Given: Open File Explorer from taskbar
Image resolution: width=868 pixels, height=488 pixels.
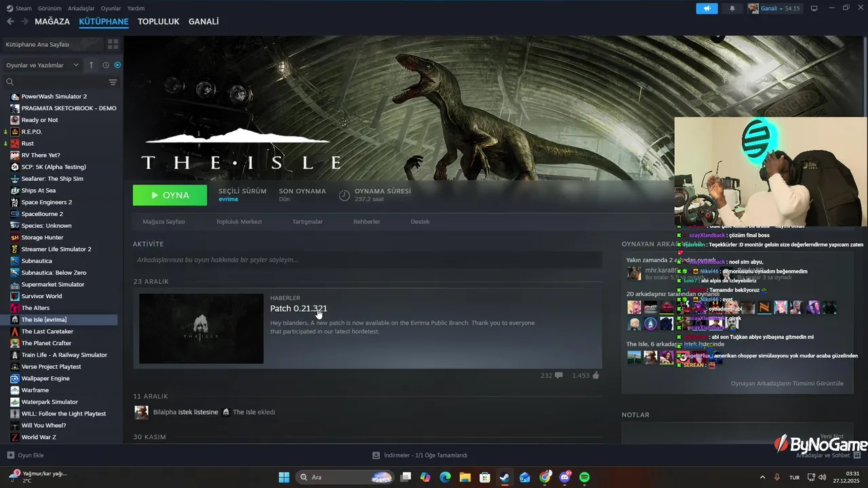Looking at the screenshot, I should pyautogui.click(x=465, y=477).
